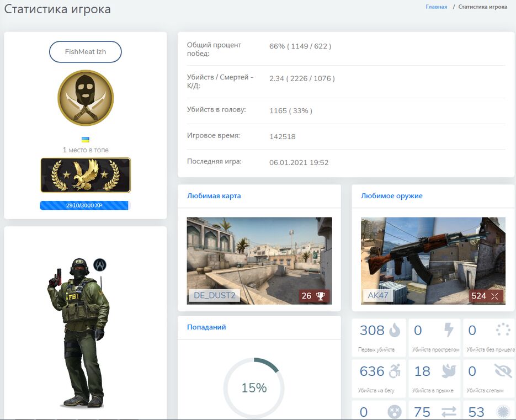This screenshot has height=420, width=516.
Task: Click the 2910/3000 XP progress bar
Action: click(85, 205)
